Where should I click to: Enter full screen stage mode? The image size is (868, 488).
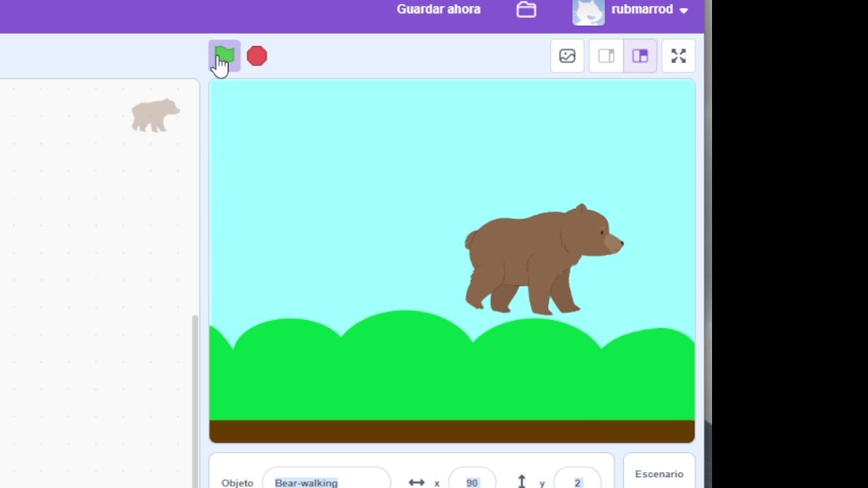pyautogui.click(x=679, y=56)
